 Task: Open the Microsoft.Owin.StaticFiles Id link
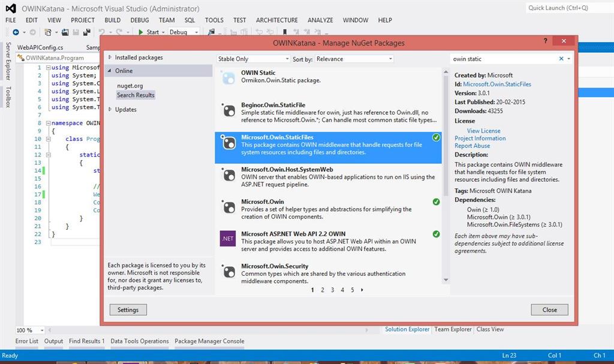coord(497,84)
